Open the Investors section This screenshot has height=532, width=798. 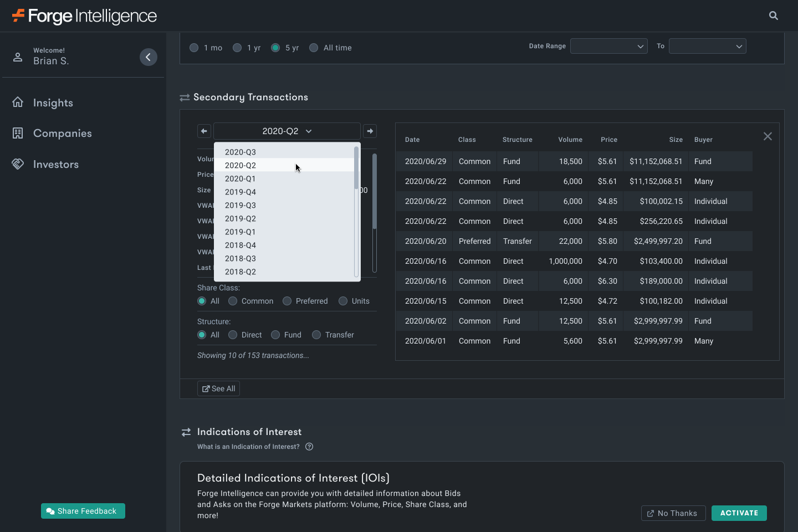tap(56, 164)
